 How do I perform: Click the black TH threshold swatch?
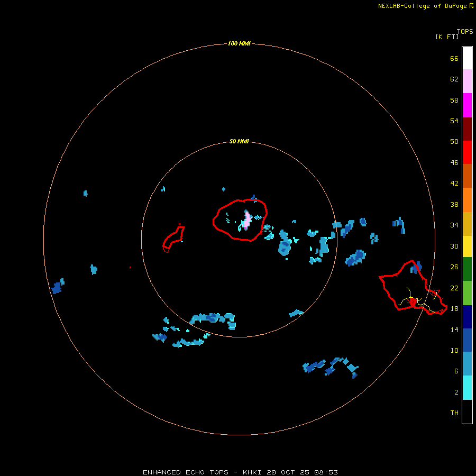point(467,411)
